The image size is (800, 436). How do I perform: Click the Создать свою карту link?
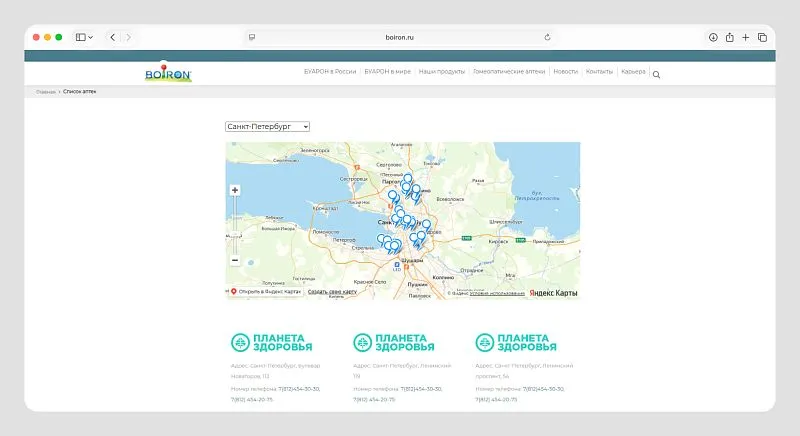(332, 292)
